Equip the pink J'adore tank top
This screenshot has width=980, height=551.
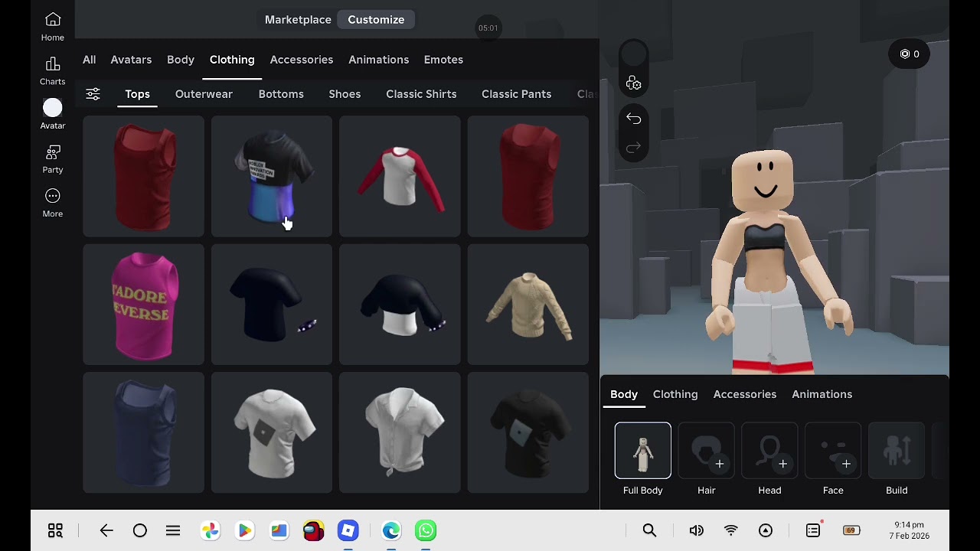pyautogui.click(x=144, y=305)
